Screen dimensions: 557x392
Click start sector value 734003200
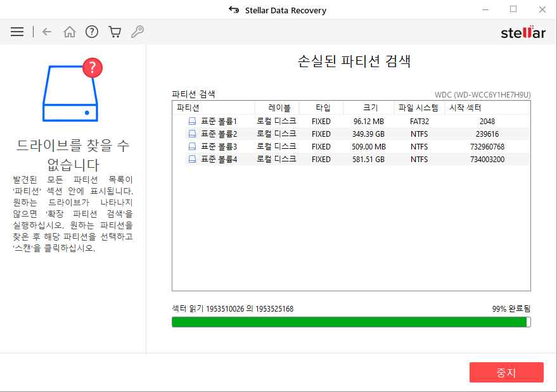point(487,160)
